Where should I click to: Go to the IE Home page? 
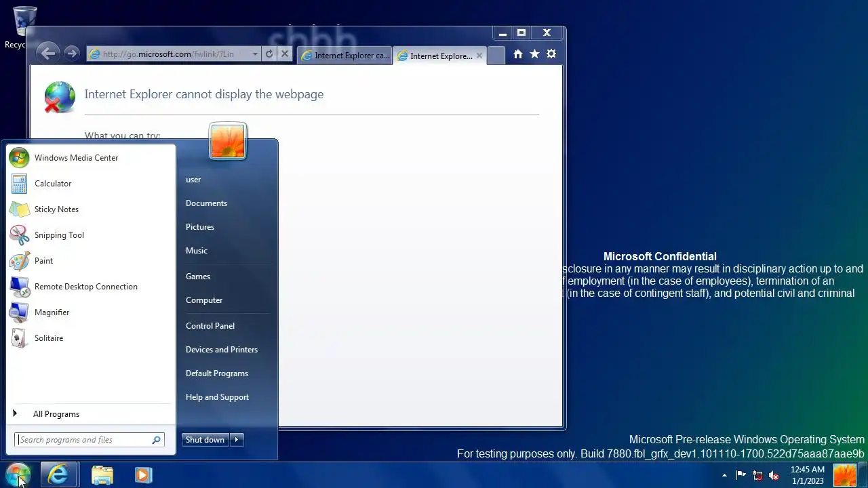518,54
